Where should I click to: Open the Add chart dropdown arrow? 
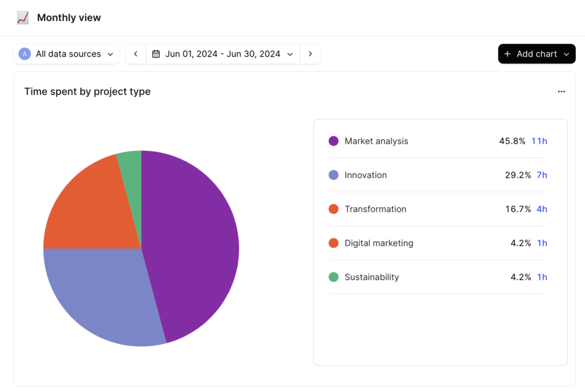(x=565, y=53)
